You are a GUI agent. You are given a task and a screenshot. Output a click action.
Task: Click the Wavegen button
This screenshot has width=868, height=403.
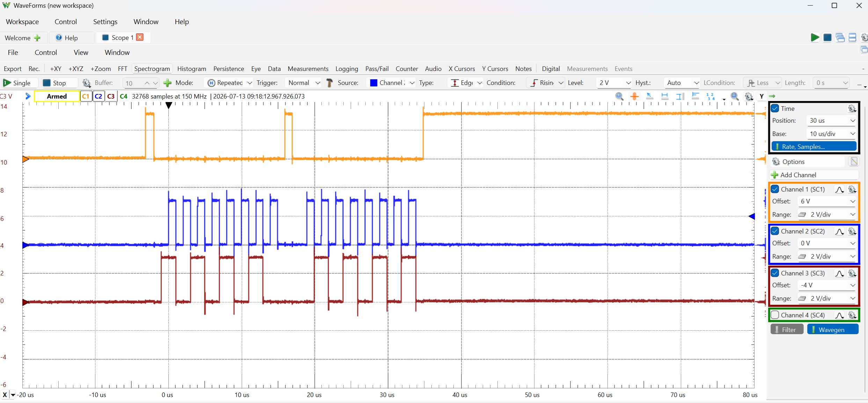click(x=833, y=330)
